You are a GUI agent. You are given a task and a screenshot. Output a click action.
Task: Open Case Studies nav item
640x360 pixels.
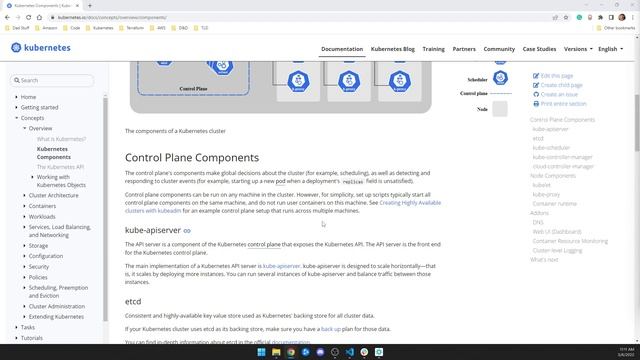pos(539,49)
